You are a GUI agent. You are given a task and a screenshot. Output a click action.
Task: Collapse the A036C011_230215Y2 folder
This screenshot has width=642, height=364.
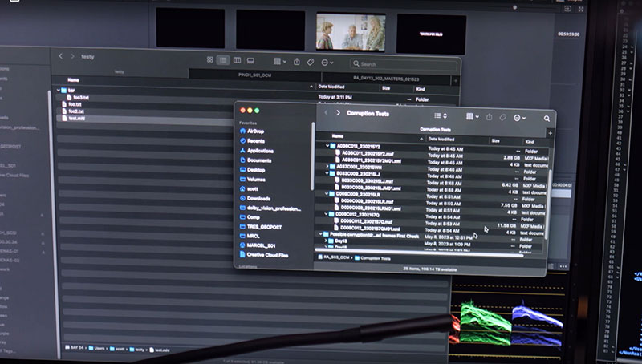[328, 146]
